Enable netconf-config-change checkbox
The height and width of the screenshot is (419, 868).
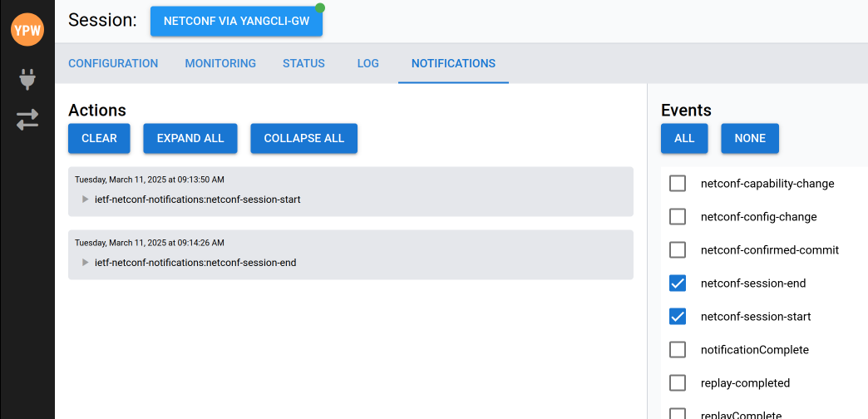pos(678,217)
